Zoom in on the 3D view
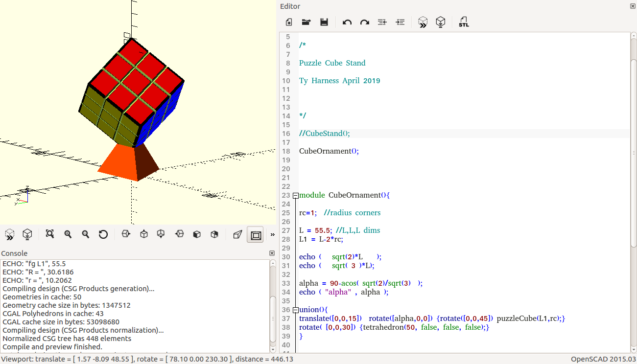The image size is (637, 364). point(68,234)
